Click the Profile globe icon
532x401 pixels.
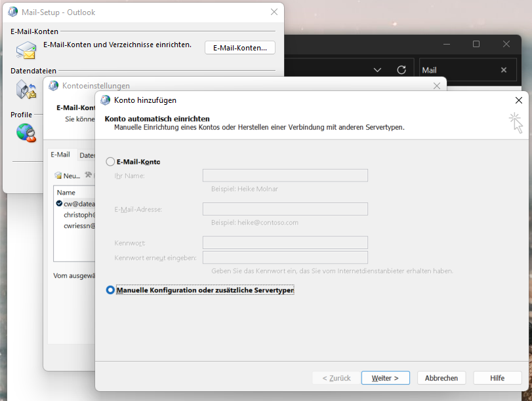point(26,132)
